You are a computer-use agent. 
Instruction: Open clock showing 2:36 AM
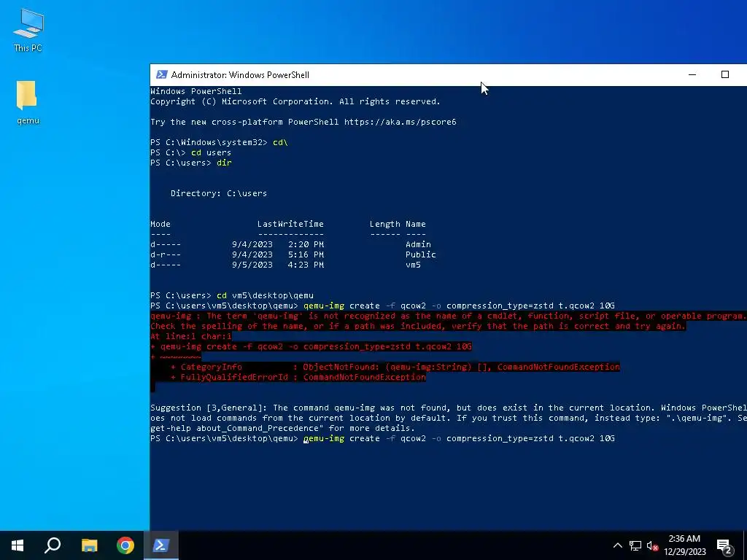684,545
